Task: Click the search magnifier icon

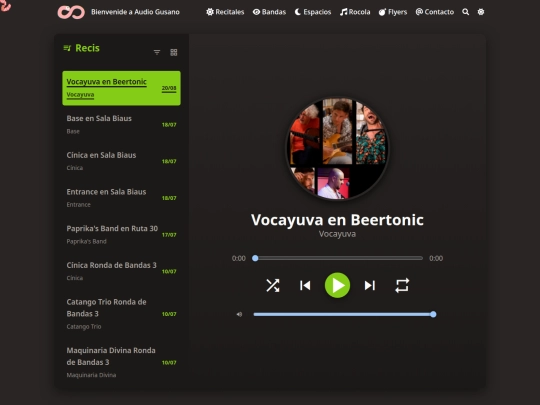Action: coord(466,12)
